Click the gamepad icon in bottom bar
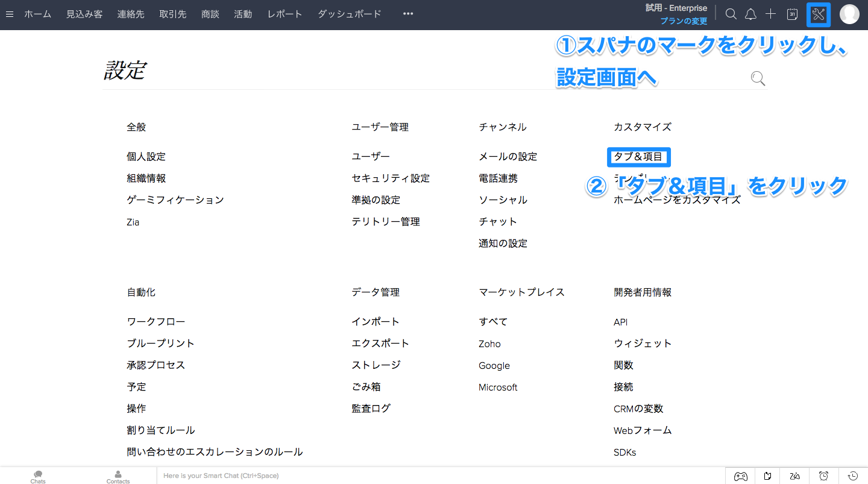Viewport: 868px width, 484px height. tap(740, 476)
